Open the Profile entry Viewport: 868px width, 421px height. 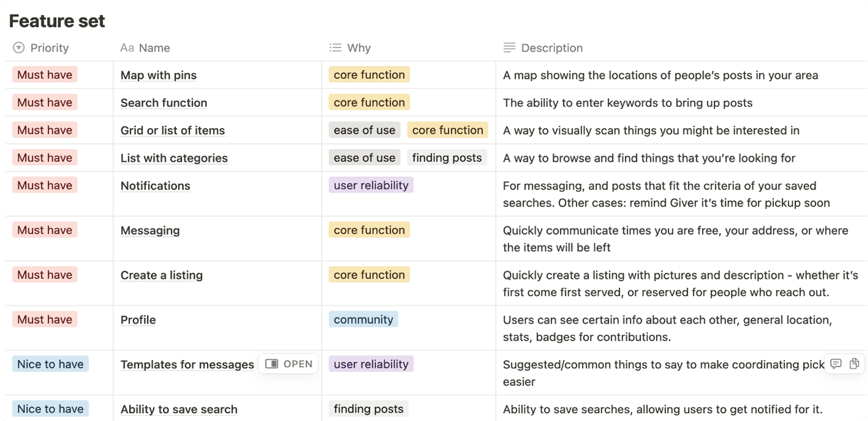[138, 320]
